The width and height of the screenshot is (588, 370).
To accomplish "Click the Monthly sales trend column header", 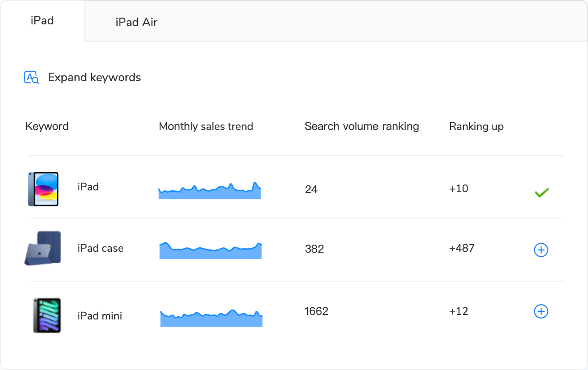I will tap(206, 126).
